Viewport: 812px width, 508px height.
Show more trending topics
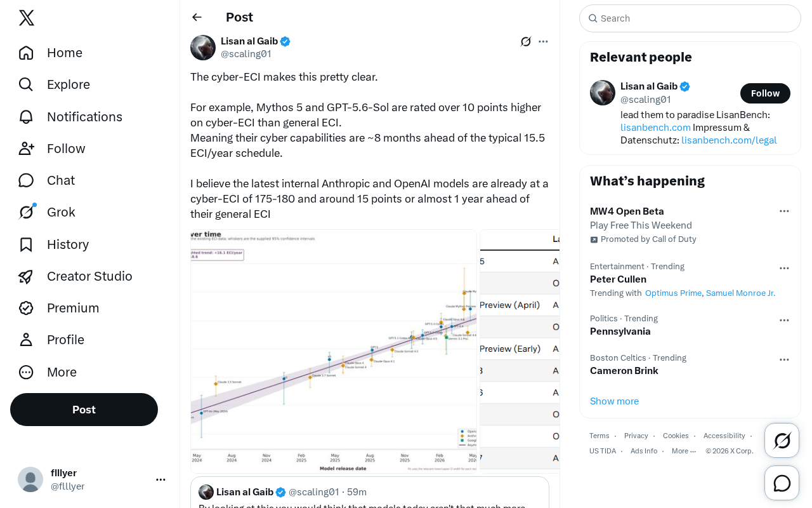tap(614, 401)
